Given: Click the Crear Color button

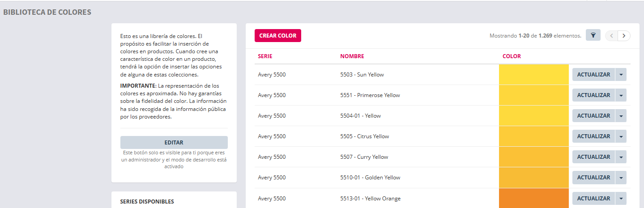Looking at the screenshot, I should (277, 36).
